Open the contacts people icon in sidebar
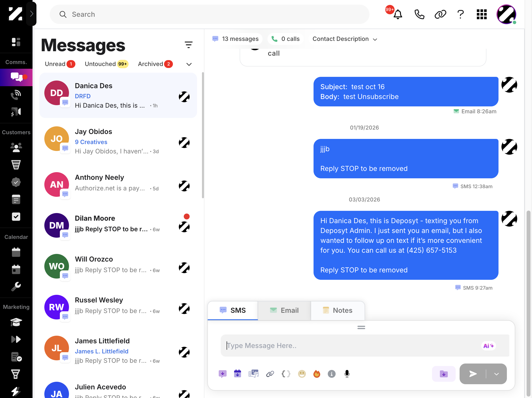 (16, 147)
